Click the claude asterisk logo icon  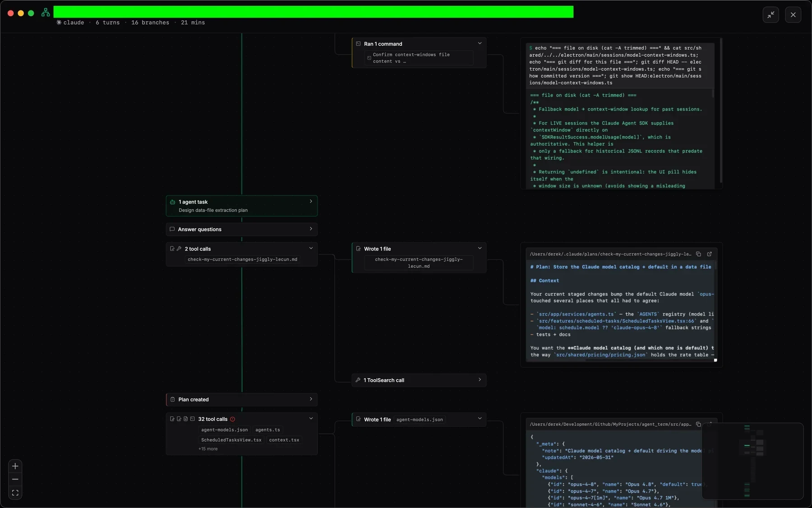59,22
